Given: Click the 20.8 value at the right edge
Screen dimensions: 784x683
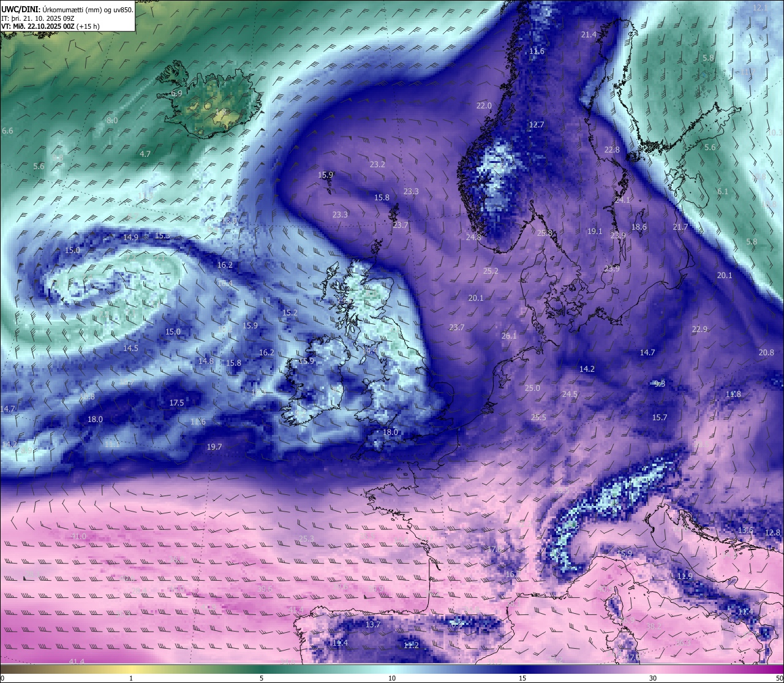Looking at the screenshot, I should click(x=766, y=353).
